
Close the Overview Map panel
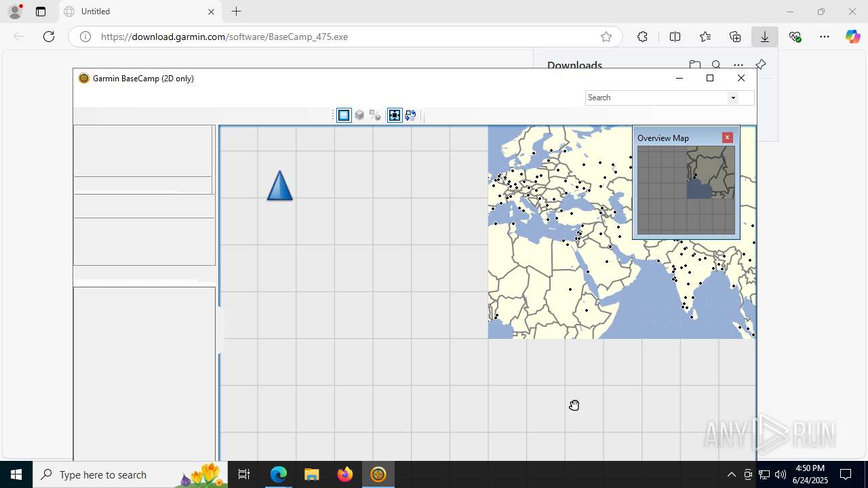[727, 138]
